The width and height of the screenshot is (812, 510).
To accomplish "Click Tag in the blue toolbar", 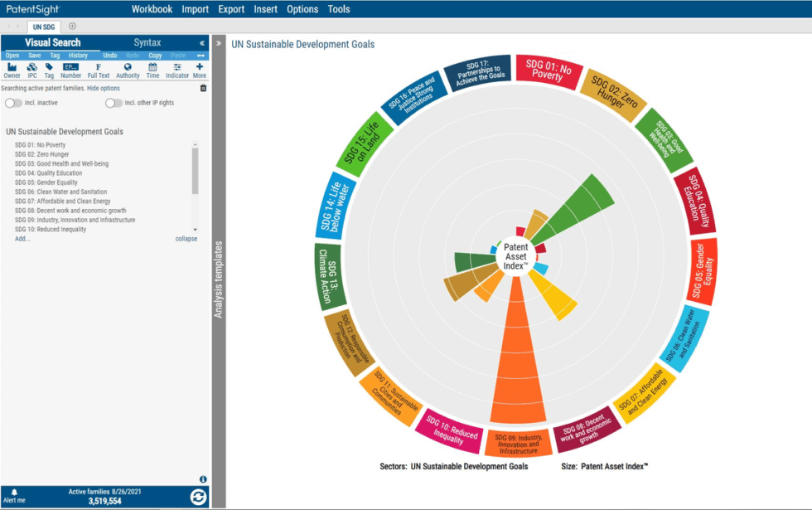I will click(55, 56).
